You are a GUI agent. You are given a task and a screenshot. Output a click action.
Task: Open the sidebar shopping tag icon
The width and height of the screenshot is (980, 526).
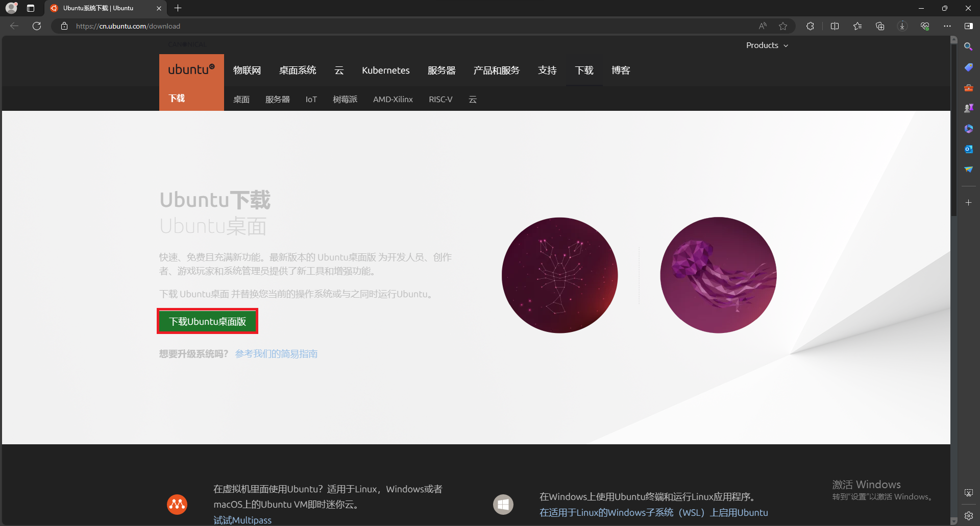[968, 67]
